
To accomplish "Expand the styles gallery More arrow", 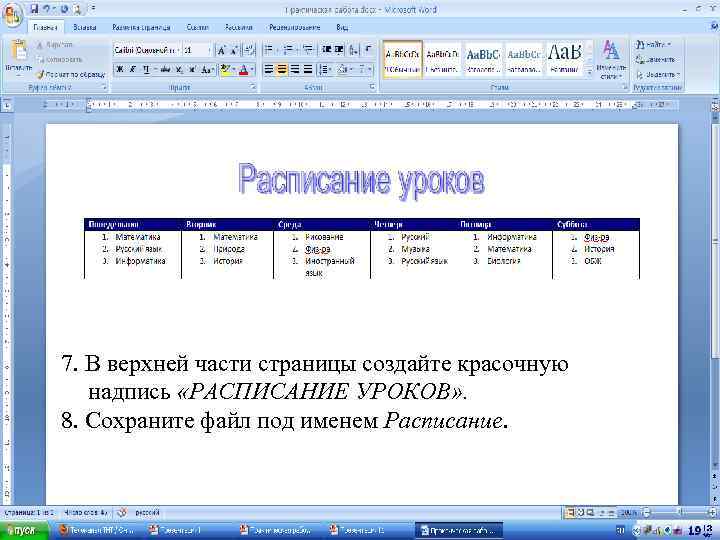I will [x=590, y=73].
